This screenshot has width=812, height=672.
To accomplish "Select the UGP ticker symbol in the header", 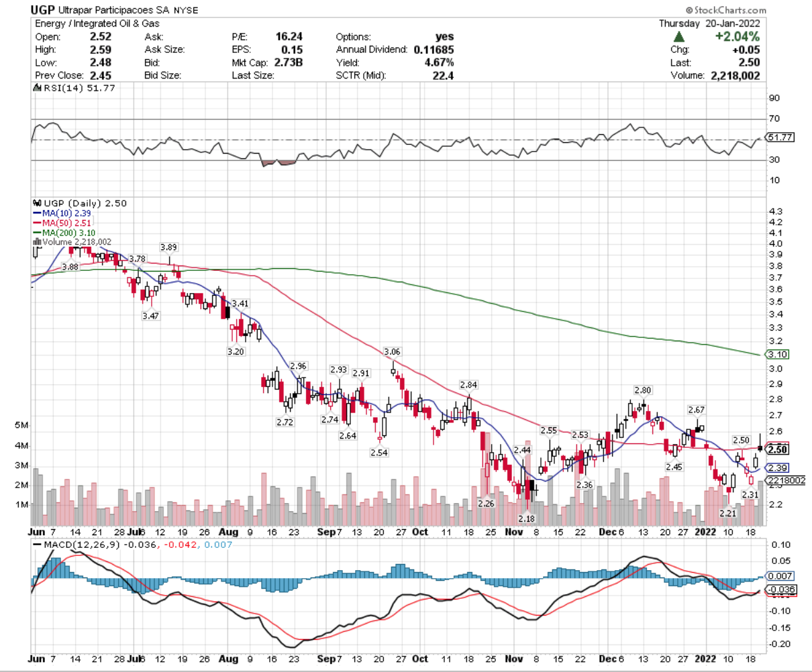I will pyautogui.click(x=43, y=11).
